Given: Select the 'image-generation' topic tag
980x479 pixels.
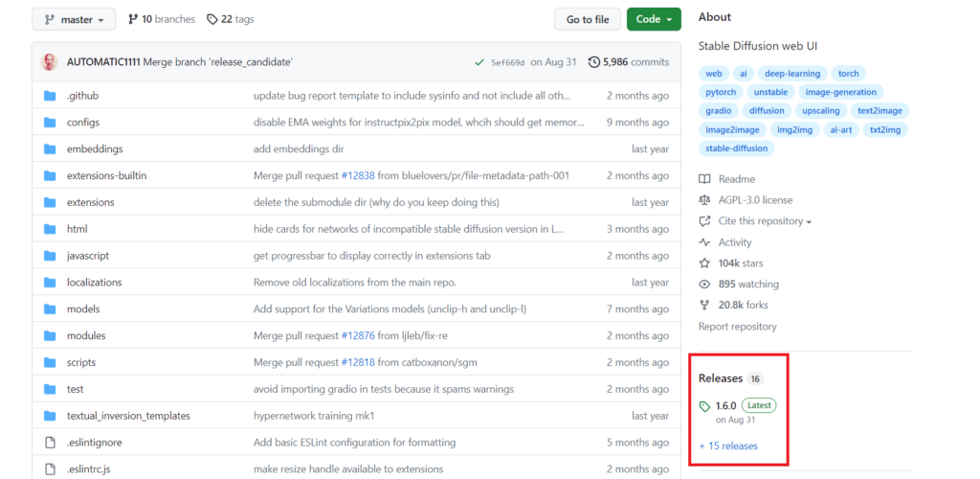Looking at the screenshot, I should click(840, 93).
